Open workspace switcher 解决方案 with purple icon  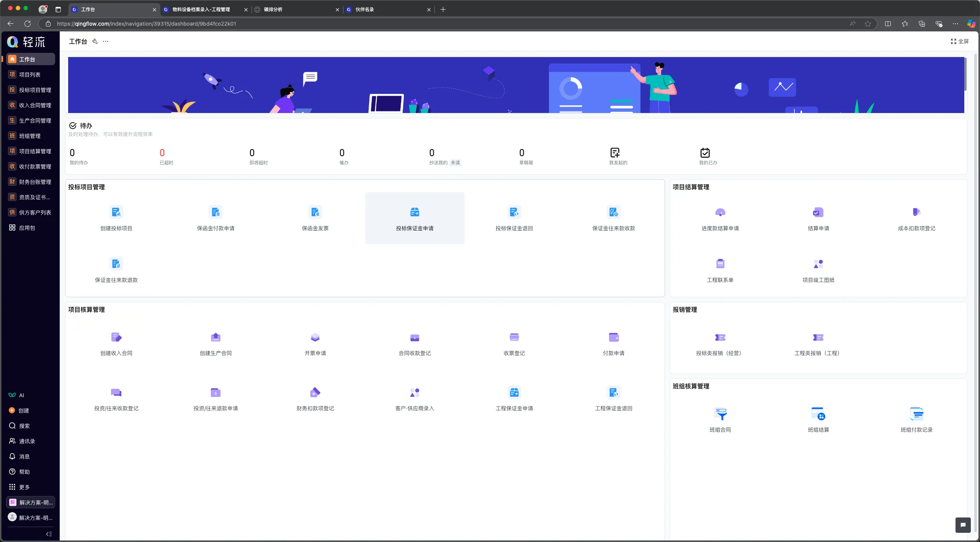31,502
